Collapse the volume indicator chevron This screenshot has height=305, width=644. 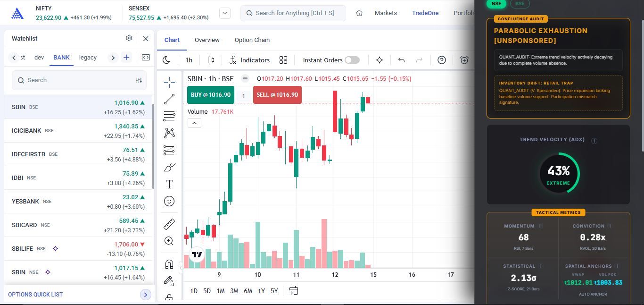(194, 123)
